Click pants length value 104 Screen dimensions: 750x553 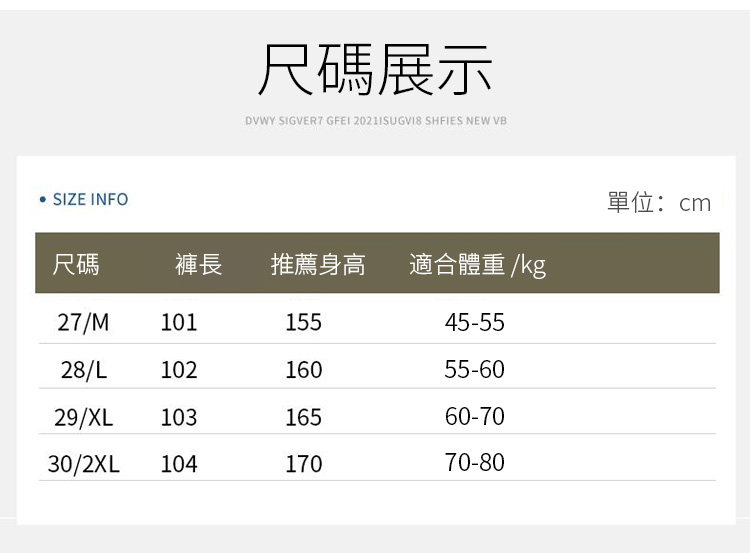(x=179, y=464)
